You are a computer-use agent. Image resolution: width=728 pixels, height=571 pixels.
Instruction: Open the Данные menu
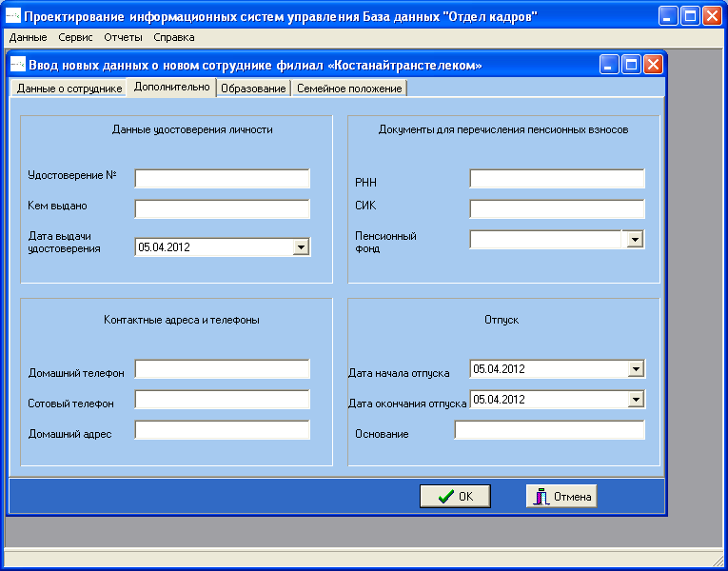pos(29,38)
